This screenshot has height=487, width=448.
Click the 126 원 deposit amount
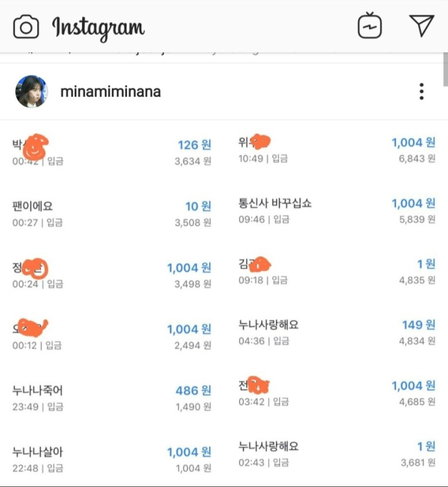(194, 145)
